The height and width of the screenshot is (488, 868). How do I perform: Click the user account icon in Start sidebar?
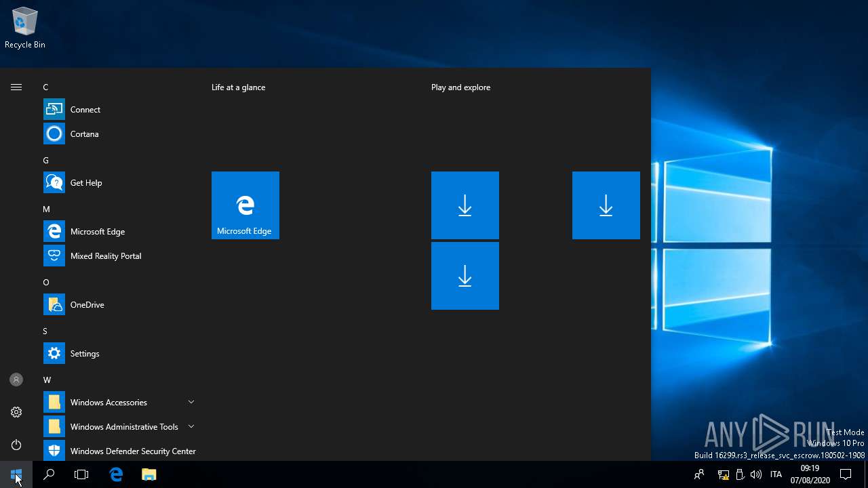coord(16,380)
